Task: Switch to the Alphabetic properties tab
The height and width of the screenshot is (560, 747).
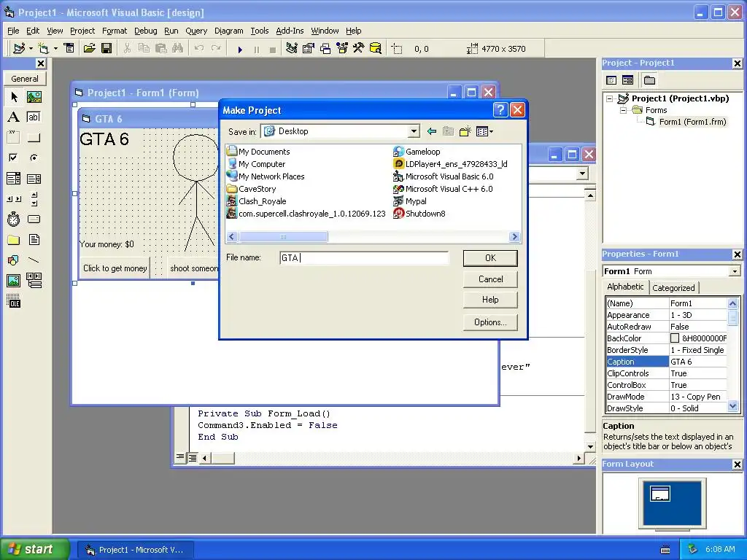Action: tap(625, 287)
